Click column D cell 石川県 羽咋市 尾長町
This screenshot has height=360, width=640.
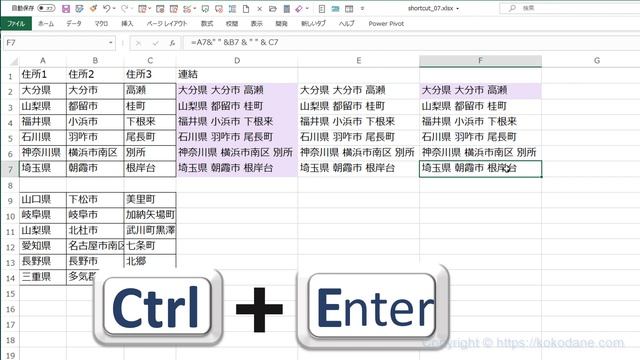pos(237,137)
